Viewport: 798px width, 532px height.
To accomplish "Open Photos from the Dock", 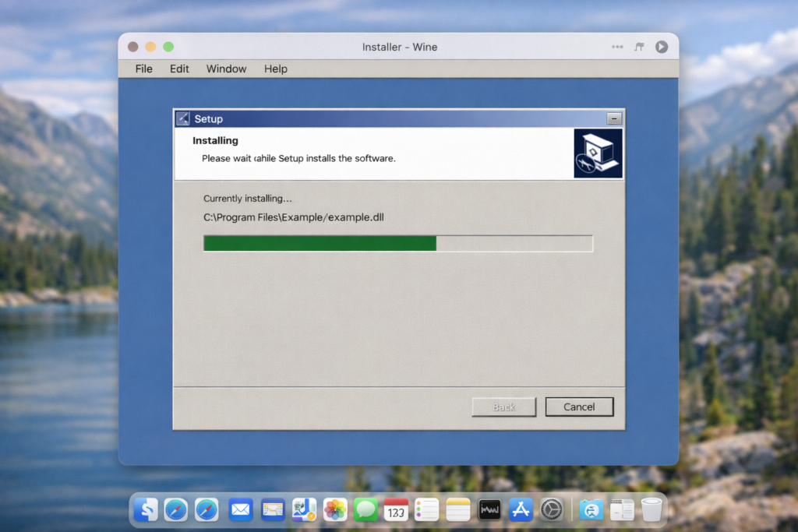I will 335,510.
